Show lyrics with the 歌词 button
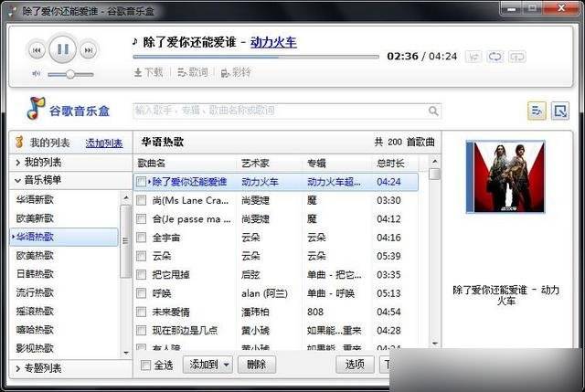 point(192,72)
